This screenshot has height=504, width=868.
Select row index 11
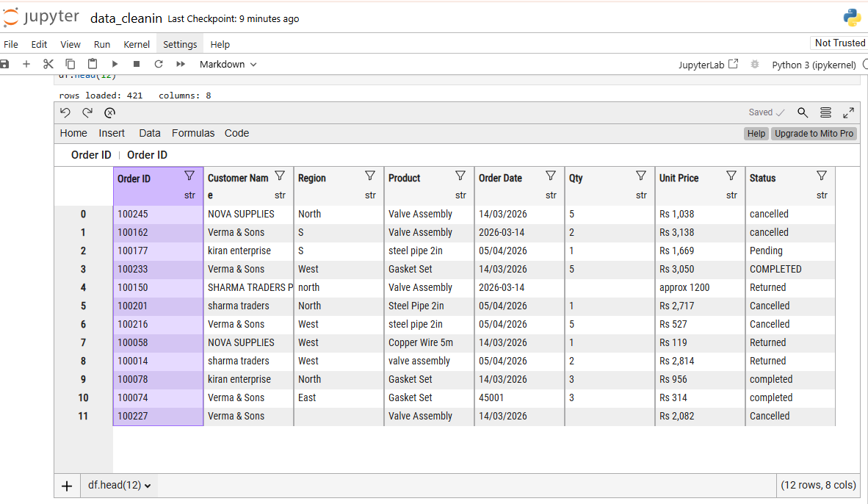(83, 416)
